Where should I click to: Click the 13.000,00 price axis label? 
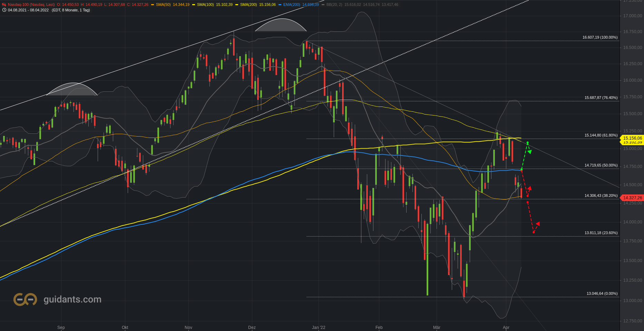tap(633, 301)
